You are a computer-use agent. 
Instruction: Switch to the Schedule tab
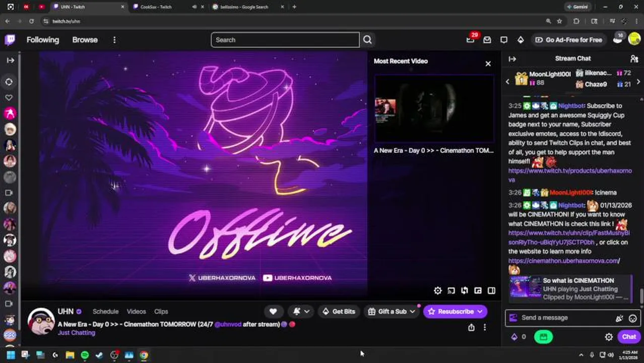click(105, 312)
